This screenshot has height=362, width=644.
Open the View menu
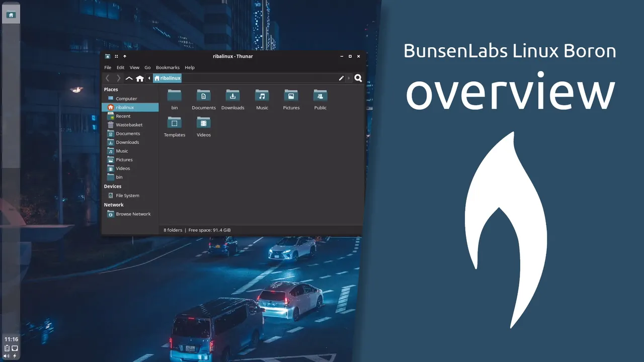(134, 67)
